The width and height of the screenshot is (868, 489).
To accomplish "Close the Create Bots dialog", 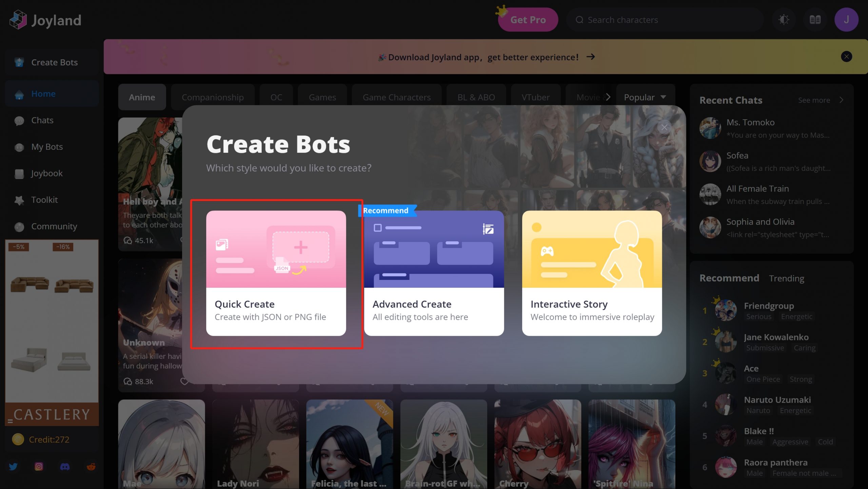I will [x=664, y=127].
